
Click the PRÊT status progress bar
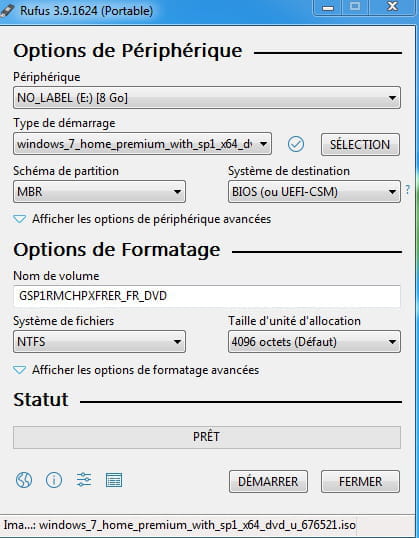(207, 437)
